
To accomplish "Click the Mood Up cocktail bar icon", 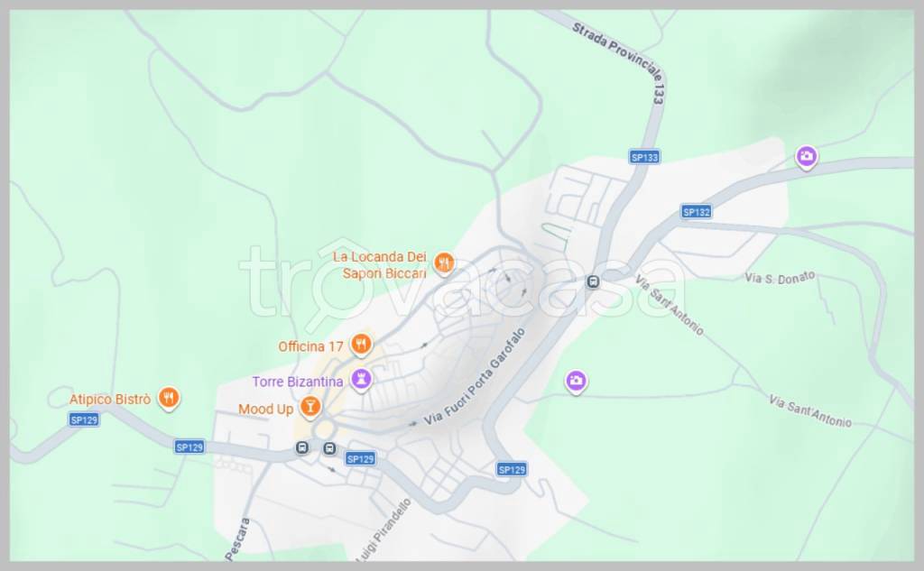I will [x=310, y=407].
